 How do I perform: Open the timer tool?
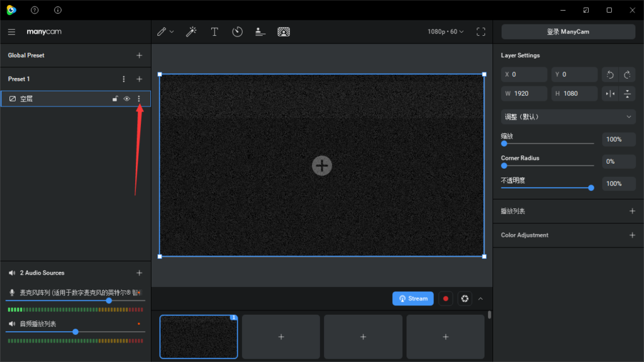[x=237, y=31]
